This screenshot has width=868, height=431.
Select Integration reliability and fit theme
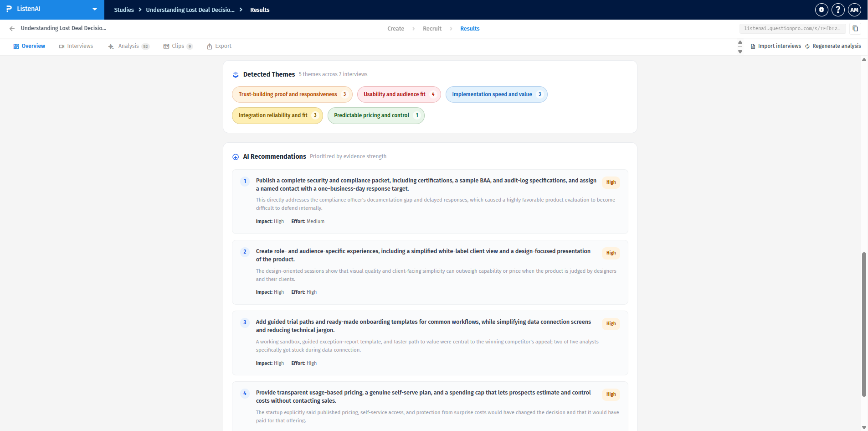(x=277, y=115)
